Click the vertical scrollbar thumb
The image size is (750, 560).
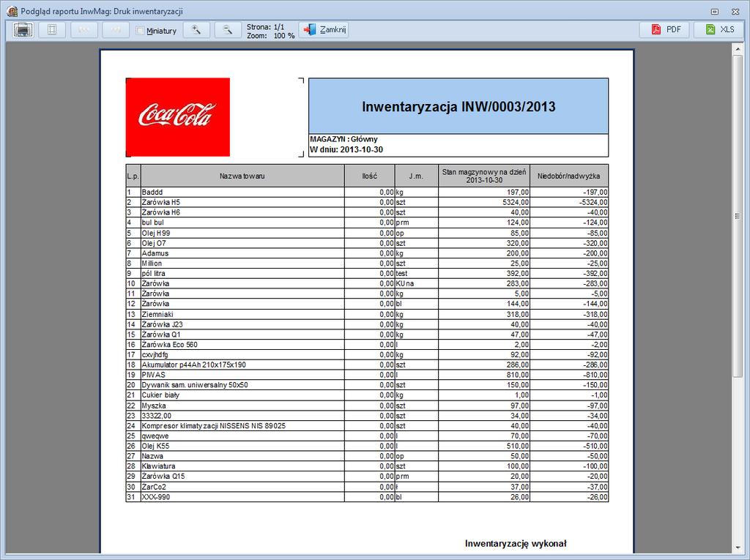click(x=737, y=216)
